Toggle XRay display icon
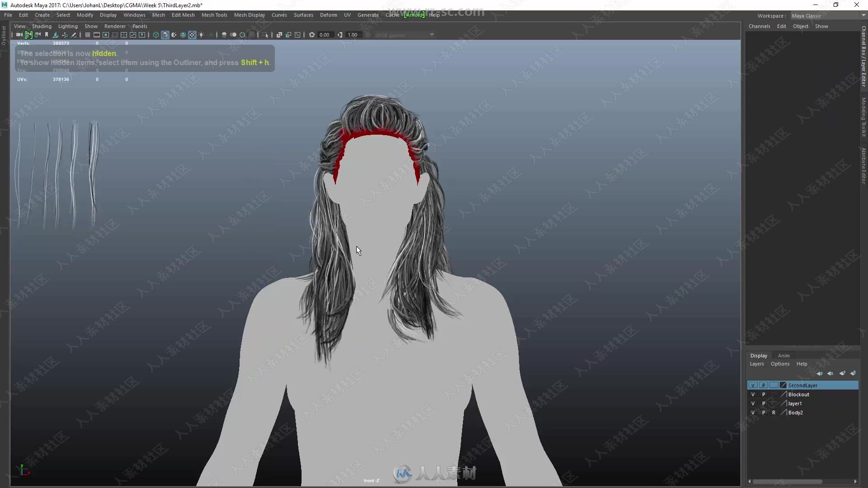The image size is (868, 488). click(x=279, y=35)
